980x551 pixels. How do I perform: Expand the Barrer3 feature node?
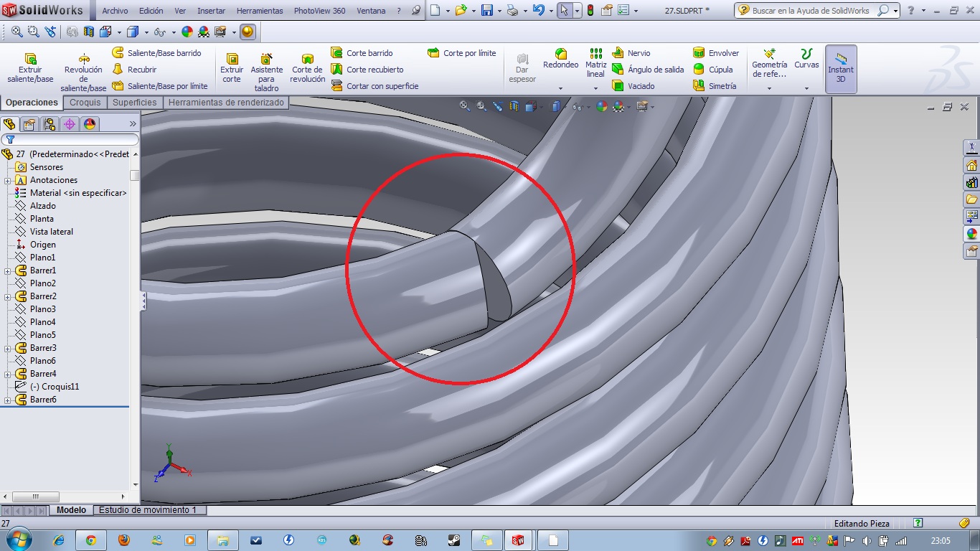[x=8, y=348]
